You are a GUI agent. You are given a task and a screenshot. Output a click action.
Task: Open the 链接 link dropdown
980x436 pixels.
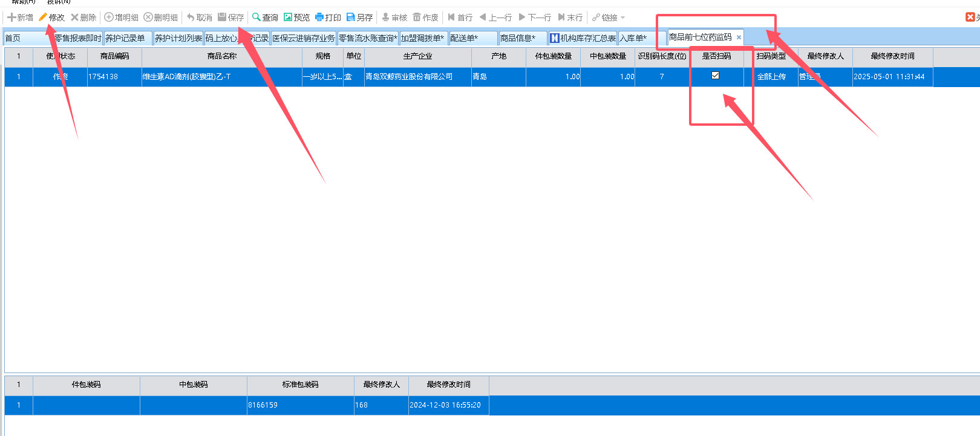tap(609, 18)
